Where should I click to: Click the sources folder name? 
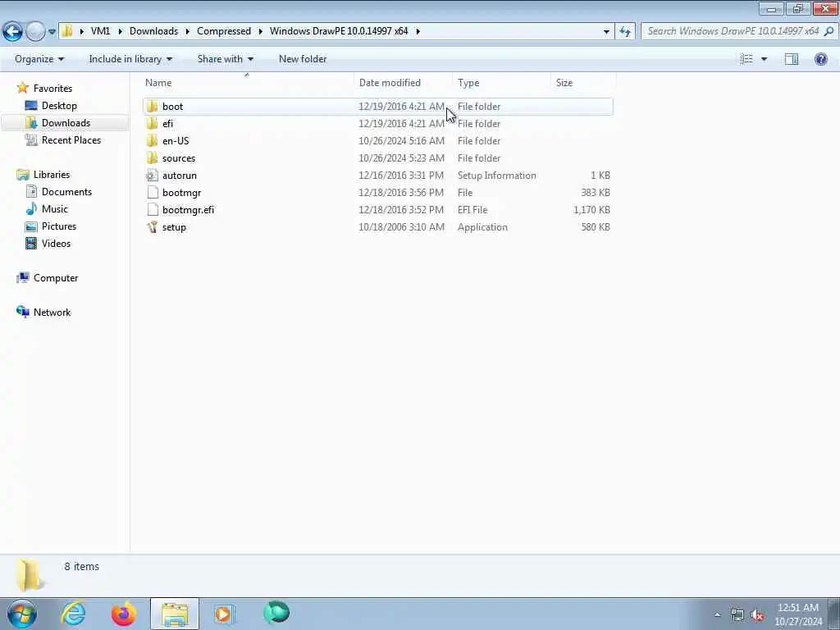pyautogui.click(x=178, y=158)
